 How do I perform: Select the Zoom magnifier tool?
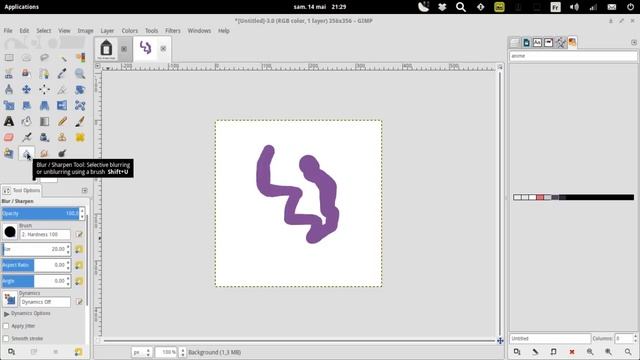click(x=80, y=73)
